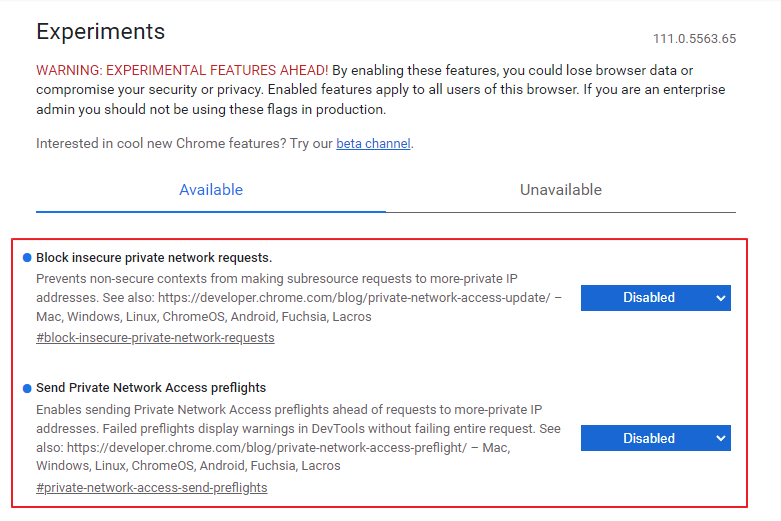Click the red experimental features warning text

click(182, 70)
